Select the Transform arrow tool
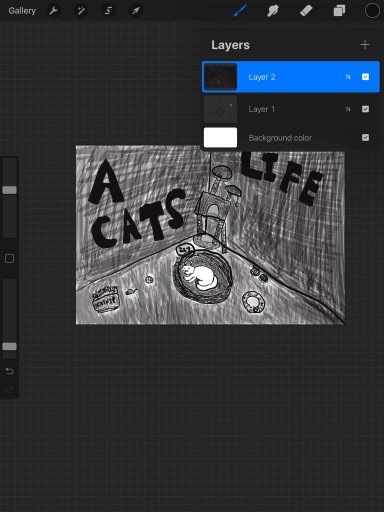 (x=135, y=11)
